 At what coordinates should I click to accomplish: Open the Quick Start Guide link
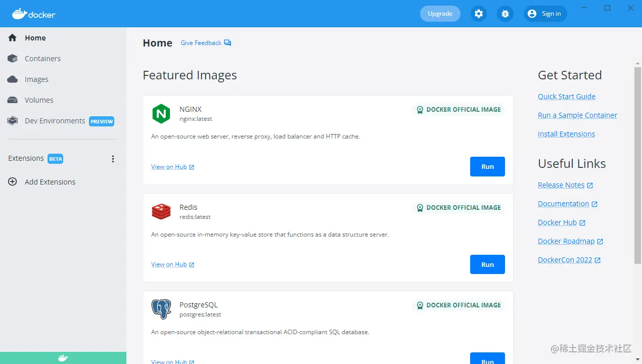tap(567, 97)
